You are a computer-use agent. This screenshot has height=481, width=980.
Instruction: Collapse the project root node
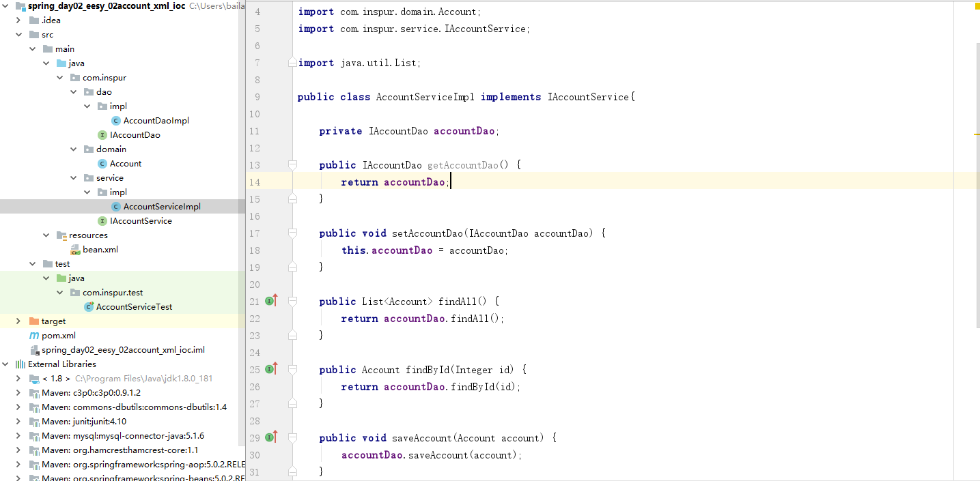[x=5, y=6]
